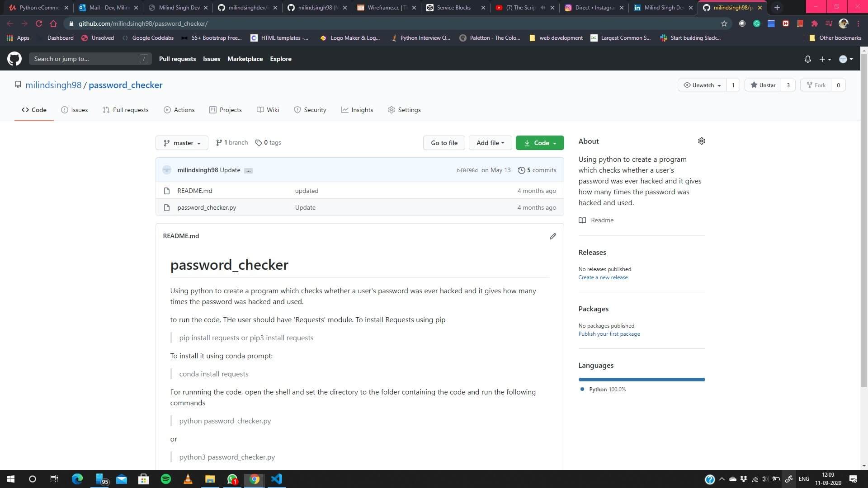Click Marketplace in top navigation
The width and height of the screenshot is (868, 488).
pos(245,59)
